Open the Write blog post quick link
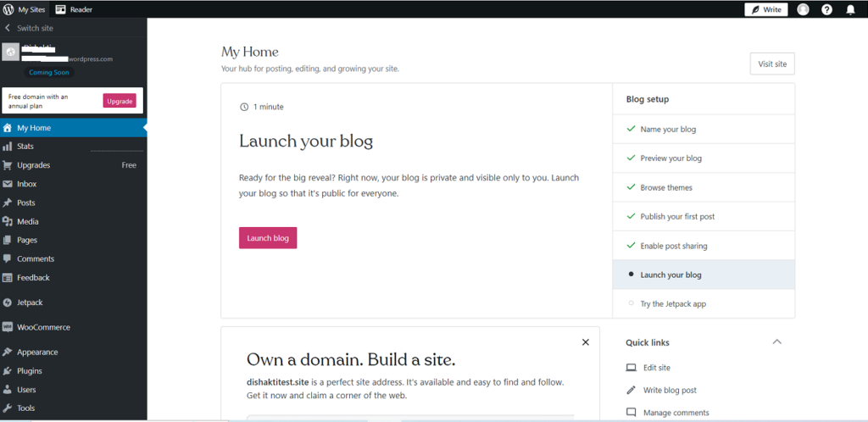The width and height of the screenshot is (868, 422). tap(669, 390)
